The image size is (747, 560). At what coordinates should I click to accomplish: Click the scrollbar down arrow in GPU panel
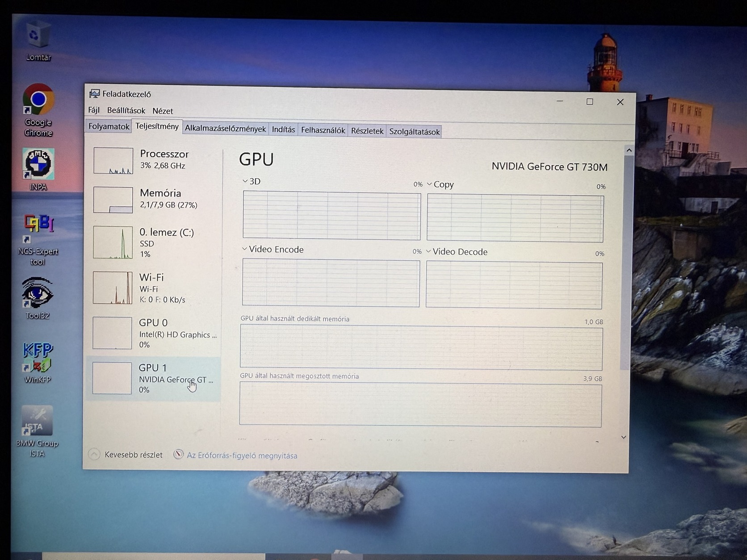[624, 437]
